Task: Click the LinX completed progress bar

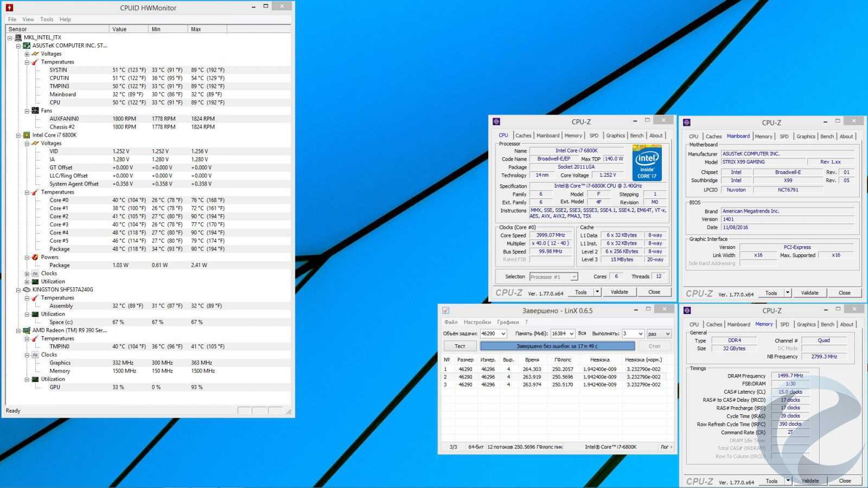Action: pos(557,346)
